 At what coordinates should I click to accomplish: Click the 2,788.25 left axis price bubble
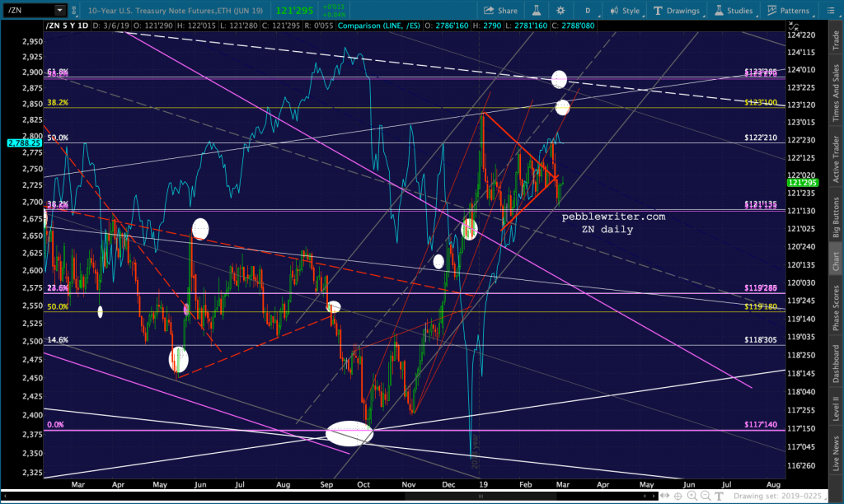coord(24,143)
